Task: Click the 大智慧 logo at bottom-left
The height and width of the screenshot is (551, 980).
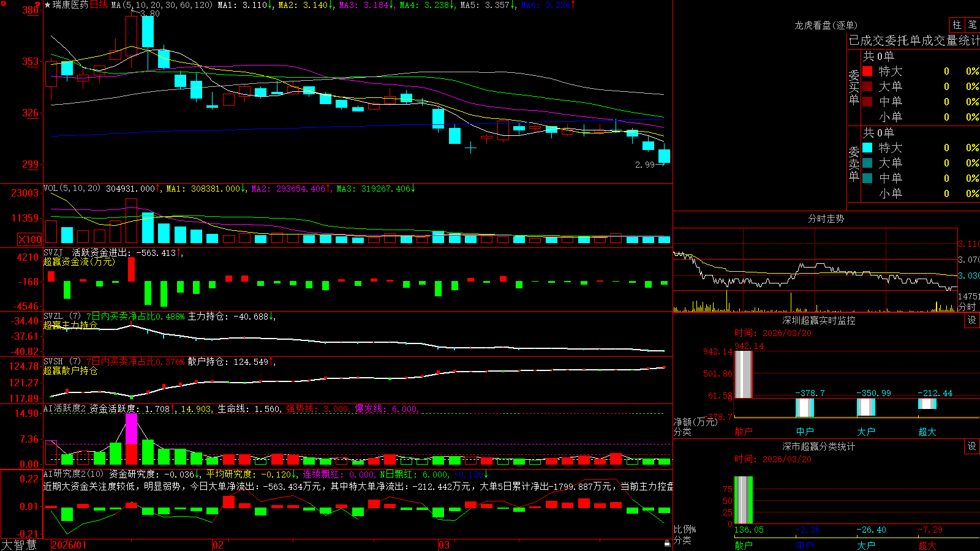Action: [19, 544]
